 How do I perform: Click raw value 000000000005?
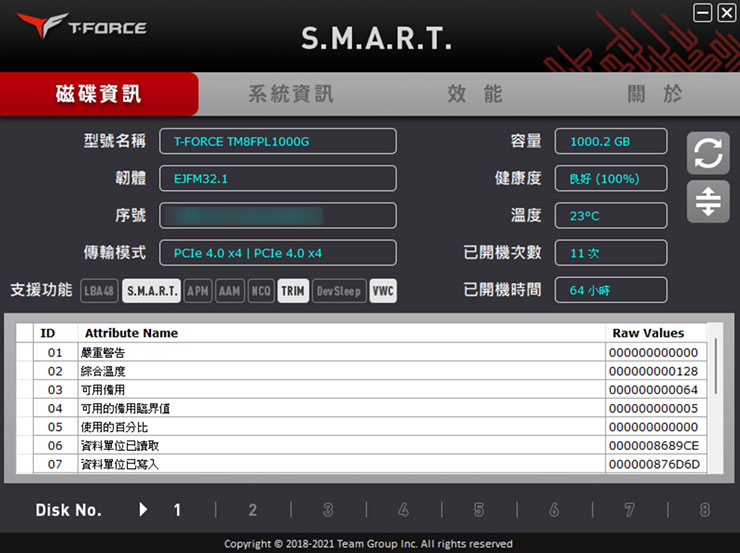654,409
